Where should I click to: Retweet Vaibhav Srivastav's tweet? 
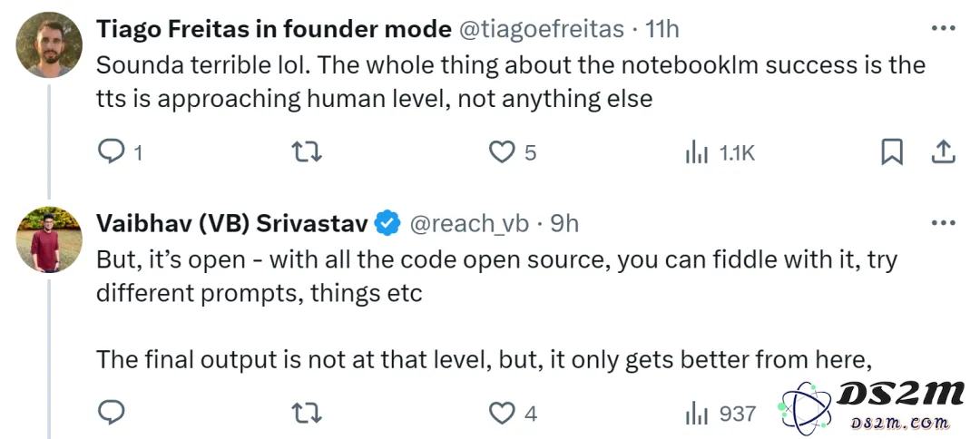point(308,413)
